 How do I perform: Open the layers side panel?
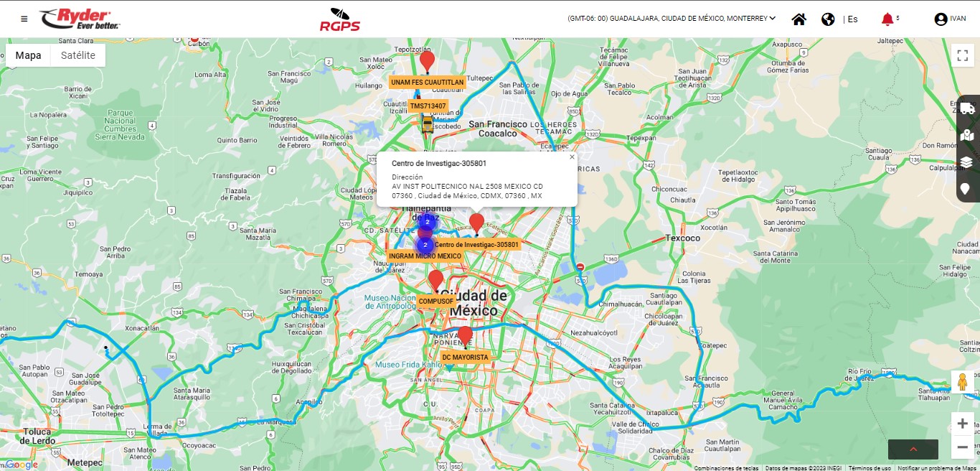(967, 162)
